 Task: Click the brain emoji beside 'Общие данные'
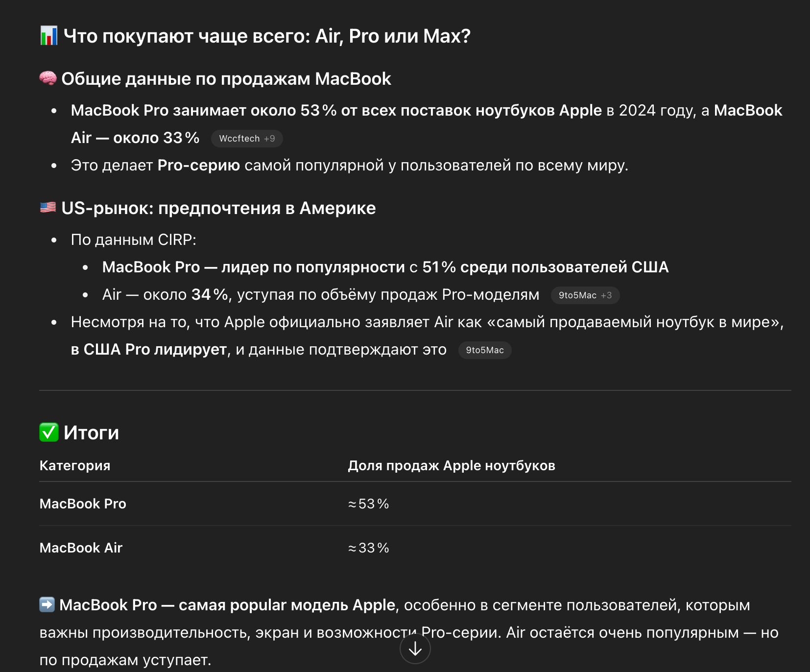point(48,78)
